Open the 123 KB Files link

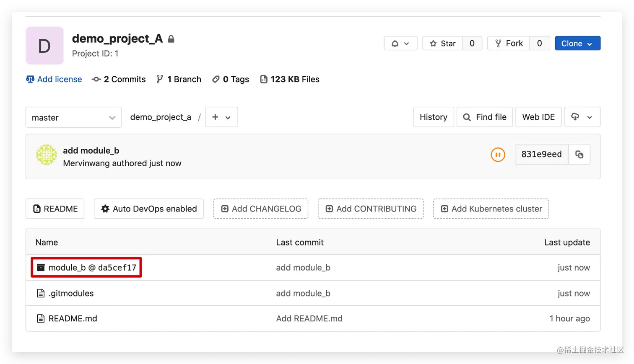click(x=290, y=79)
